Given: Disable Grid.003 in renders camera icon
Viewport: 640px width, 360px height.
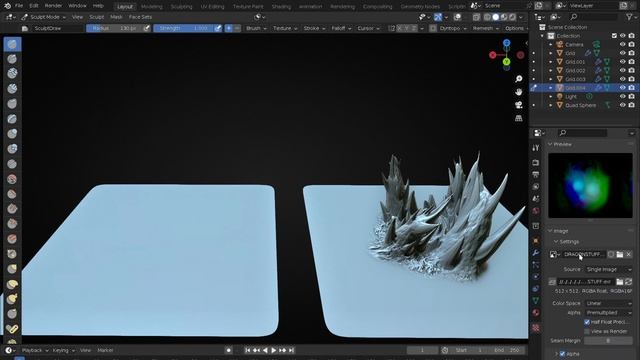Looking at the screenshot, I should coord(631,79).
